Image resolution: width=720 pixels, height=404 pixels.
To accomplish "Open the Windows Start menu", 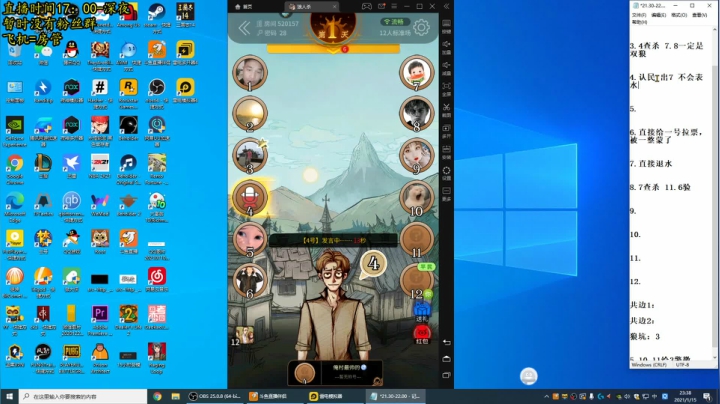I will tap(9, 396).
